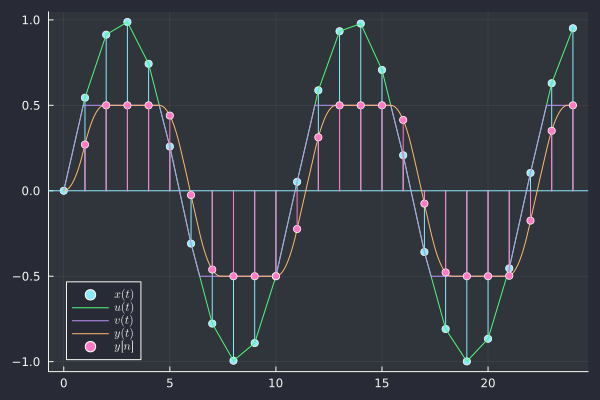Select the y(t) legend label

(124, 333)
